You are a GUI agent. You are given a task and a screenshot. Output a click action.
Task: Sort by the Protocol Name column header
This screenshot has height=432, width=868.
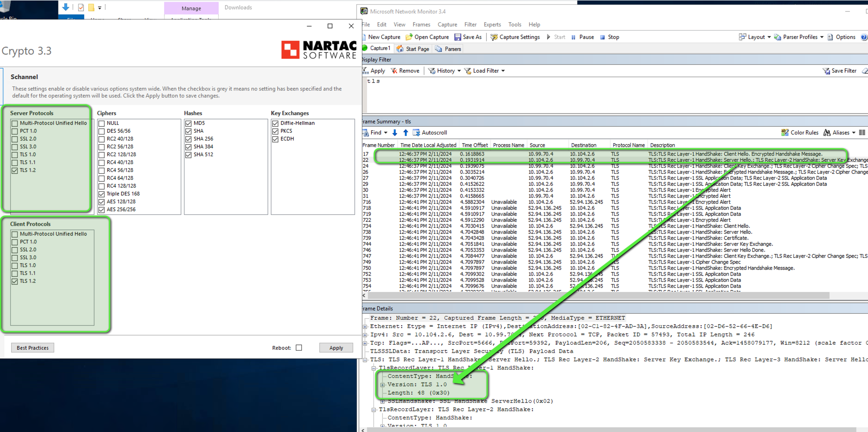[629, 145]
